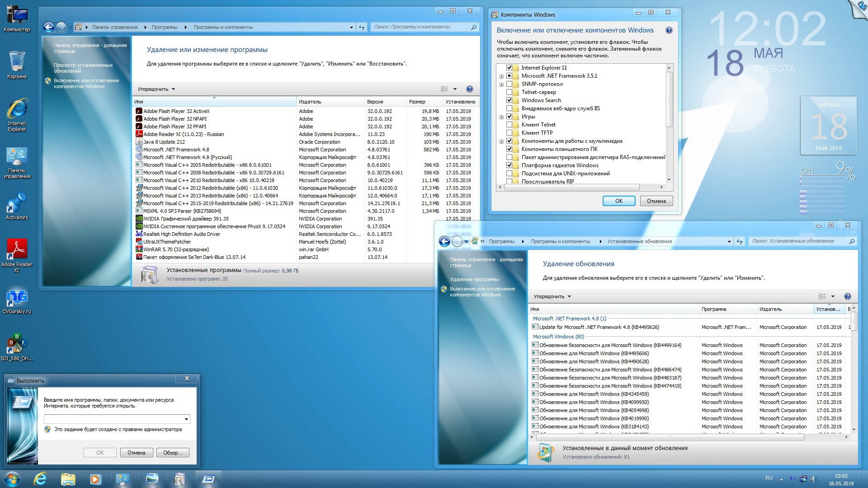The width and height of the screenshot is (868, 488).
Task: Sort programs by Размер column header
Action: [x=425, y=102]
